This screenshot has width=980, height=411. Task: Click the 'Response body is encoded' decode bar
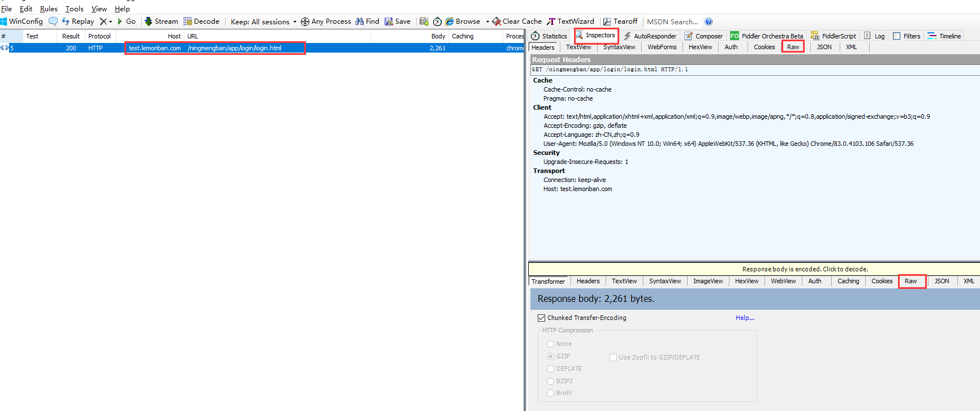coord(754,269)
